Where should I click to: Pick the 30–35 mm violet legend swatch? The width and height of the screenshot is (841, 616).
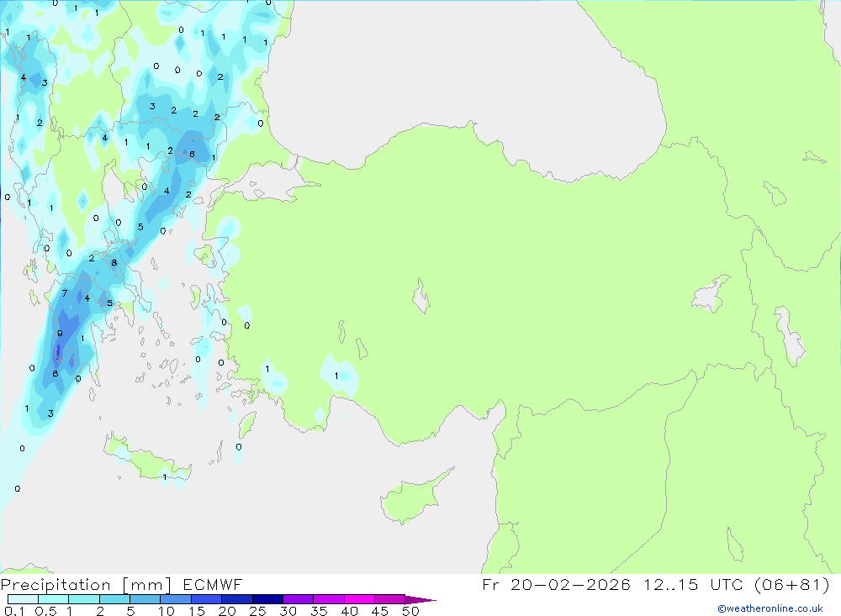(298, 599)
